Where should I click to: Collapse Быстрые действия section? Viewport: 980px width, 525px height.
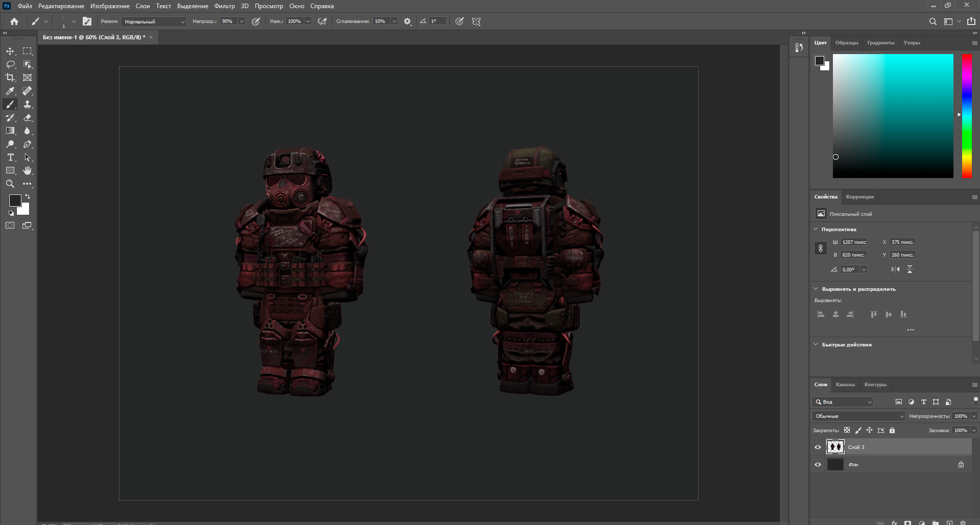click(x=816, y=344)
